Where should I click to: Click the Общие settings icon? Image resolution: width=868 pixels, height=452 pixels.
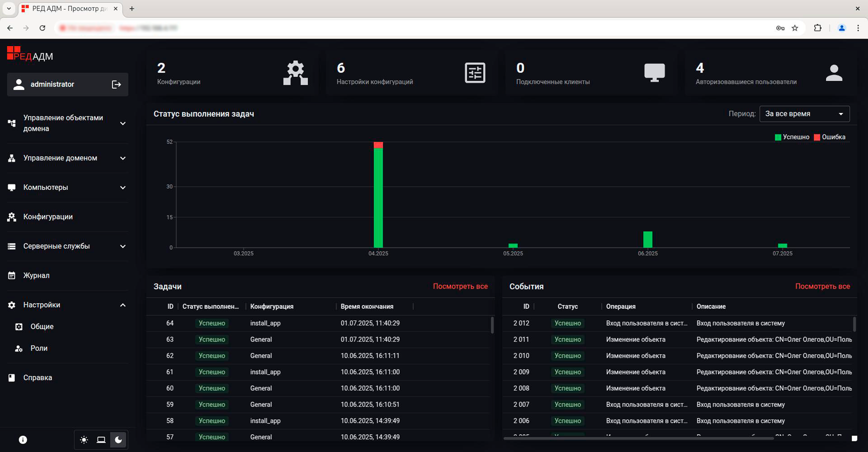point(19,326)
